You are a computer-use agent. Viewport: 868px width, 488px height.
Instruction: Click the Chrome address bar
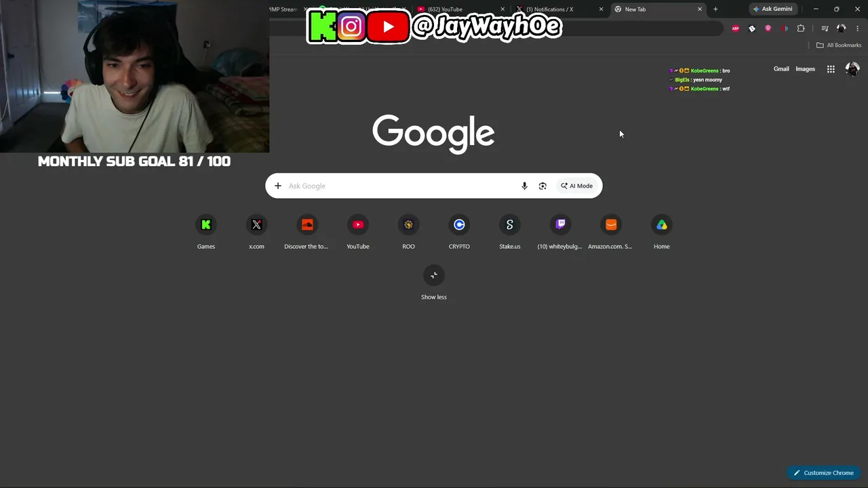click(495, 28)
